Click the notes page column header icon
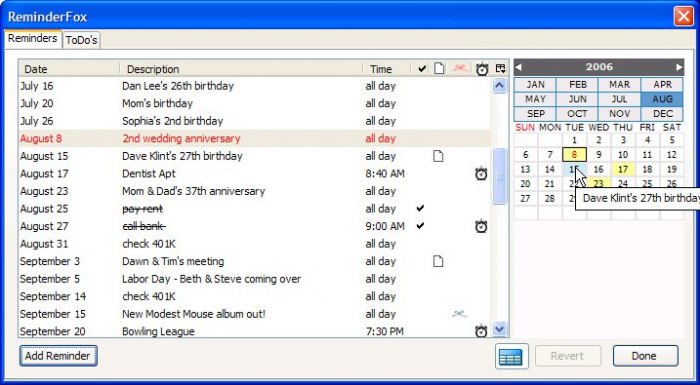The width and height of the screenshot is (700, 385). pos(439,68)
